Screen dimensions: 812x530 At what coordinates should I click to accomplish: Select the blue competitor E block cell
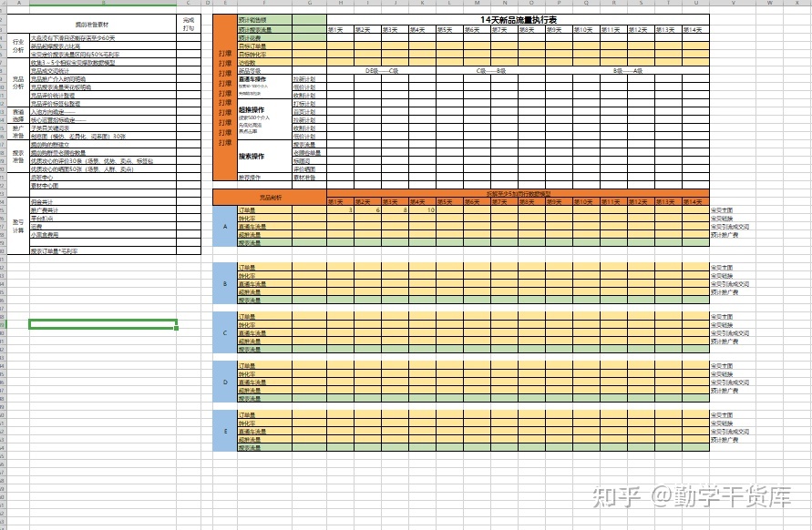click(224, 431)
